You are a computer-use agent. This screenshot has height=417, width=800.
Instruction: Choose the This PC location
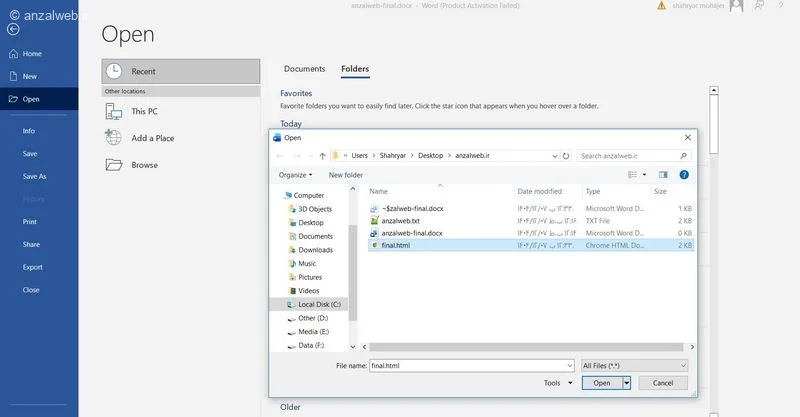(x=181, y=111)
